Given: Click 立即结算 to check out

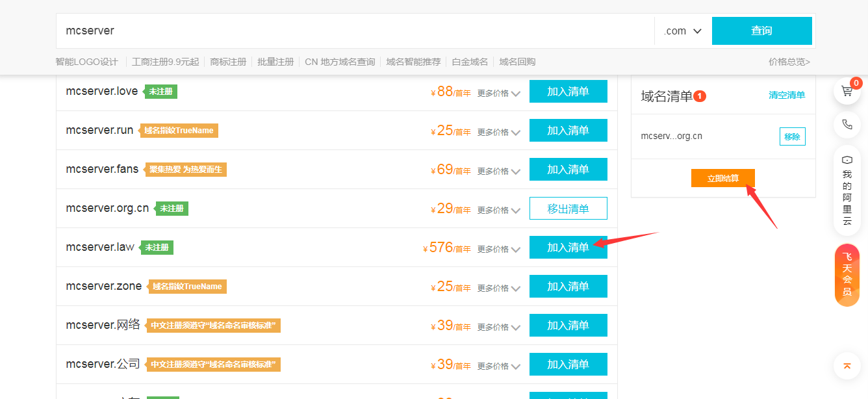Looking at the screenshot, I should point(722,178).
